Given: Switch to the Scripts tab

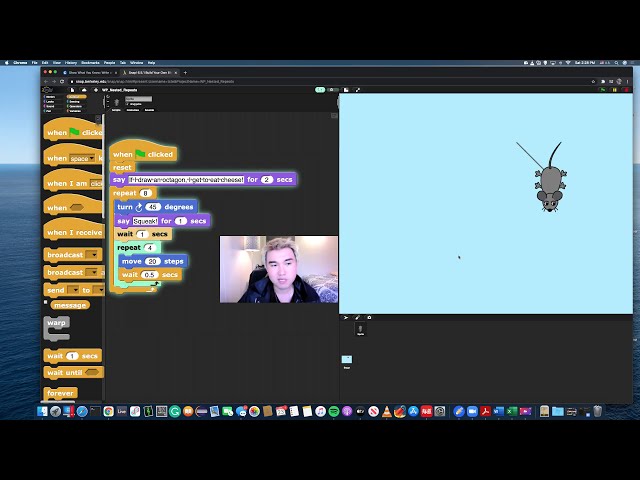Looking at the screenshot, I should point(116,110).
